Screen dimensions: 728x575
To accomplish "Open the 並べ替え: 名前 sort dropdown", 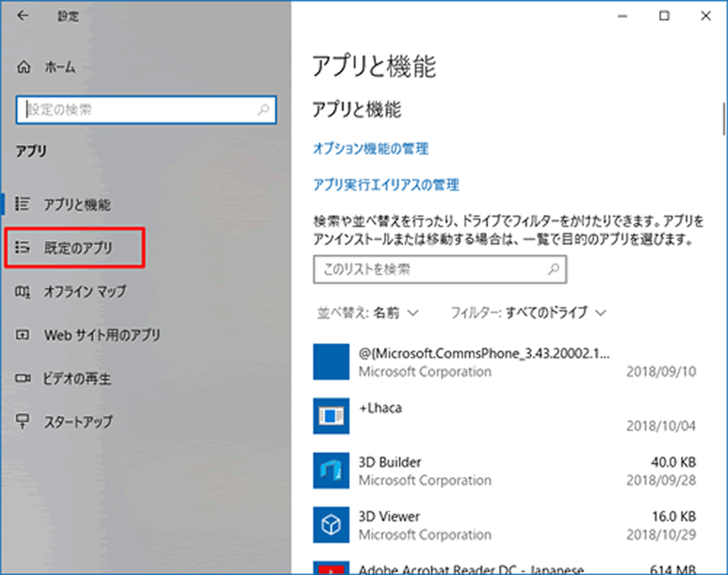I will click(368, 313).
